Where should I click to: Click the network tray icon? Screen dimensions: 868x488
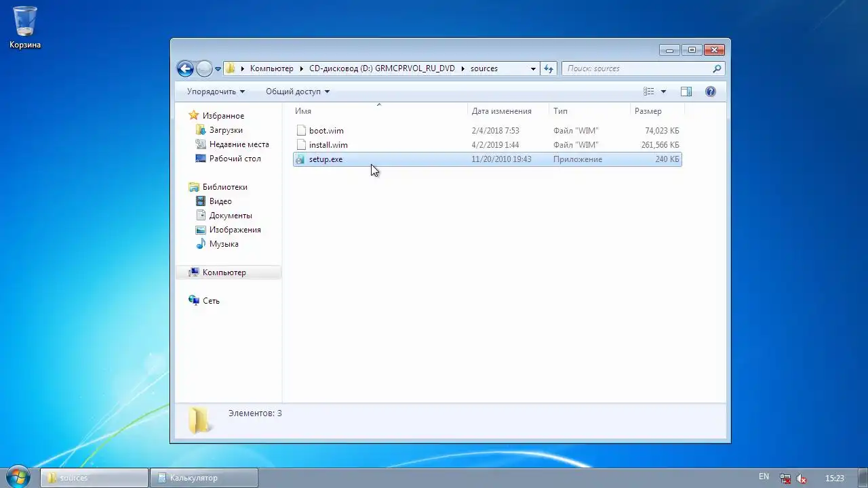(785, 479)
